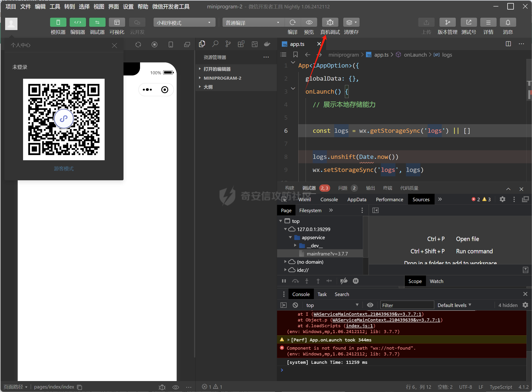Image resolution: width=532 pixels, height=392 pixels.
Task: Click the clear console icon
Action: tap(295, 305)
